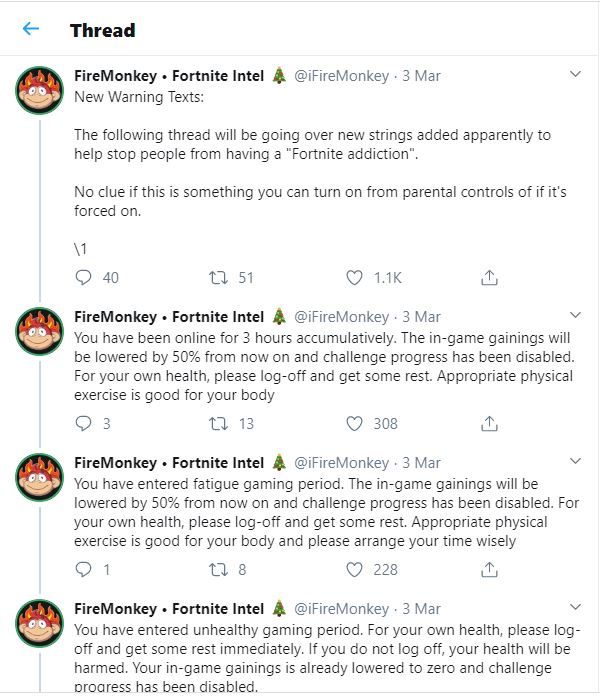Go back using the Thread arrow
Image resolution: width=600 pixels, height=699 pixels.
click(x=31, y=29)
